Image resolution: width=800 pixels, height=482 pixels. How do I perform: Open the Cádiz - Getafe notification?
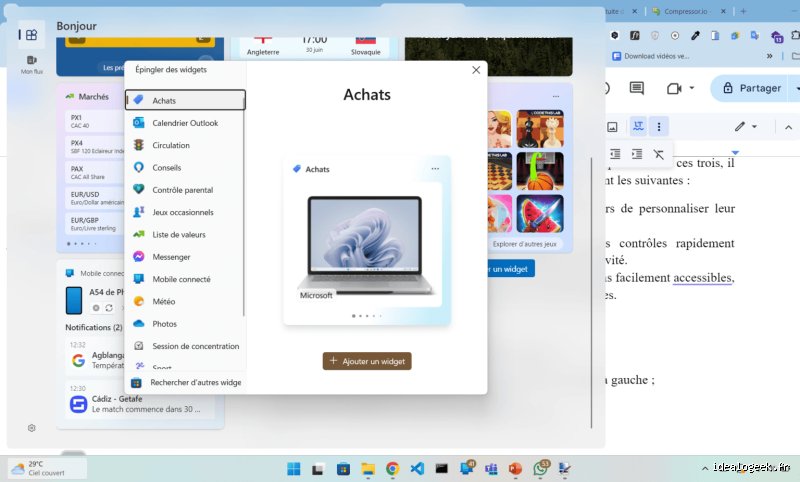(x=140, y=404)
